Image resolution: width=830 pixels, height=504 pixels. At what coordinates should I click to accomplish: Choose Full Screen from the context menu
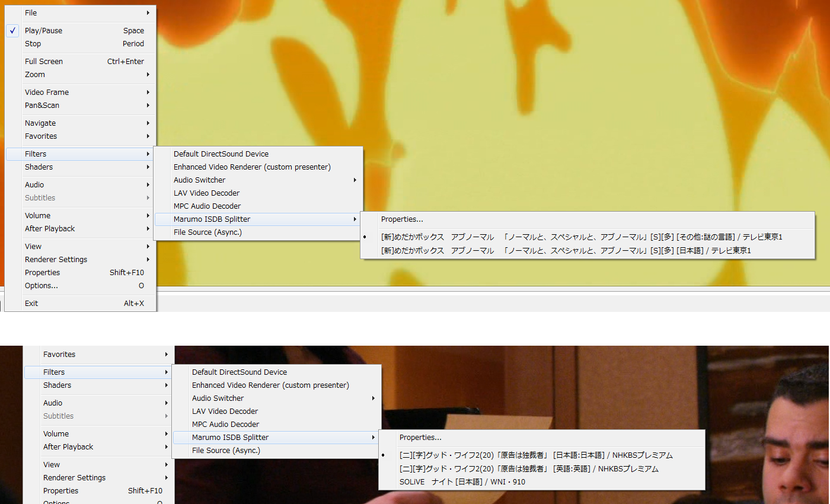point(44,62)
